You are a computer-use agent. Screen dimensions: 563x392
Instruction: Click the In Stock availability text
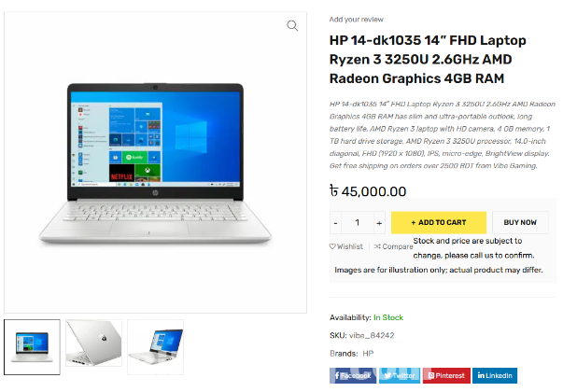coord(388,317)
